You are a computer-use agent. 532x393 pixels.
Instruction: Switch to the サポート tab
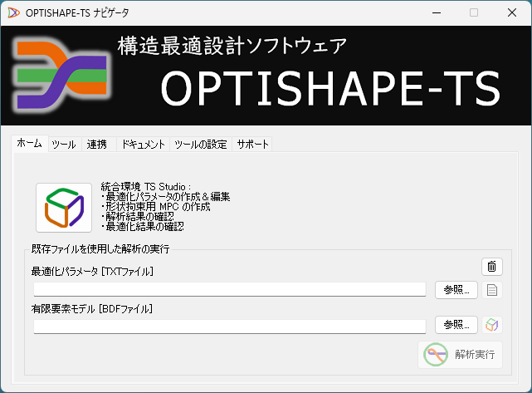252,145
